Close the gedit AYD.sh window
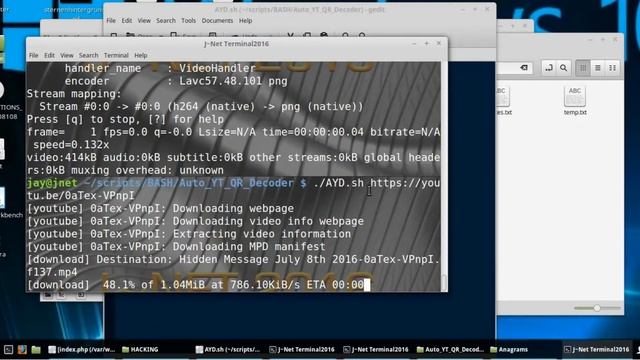Image resolution: width=640 pixels, height=360 pixels. pyautogui.click(x=487, y=9)
